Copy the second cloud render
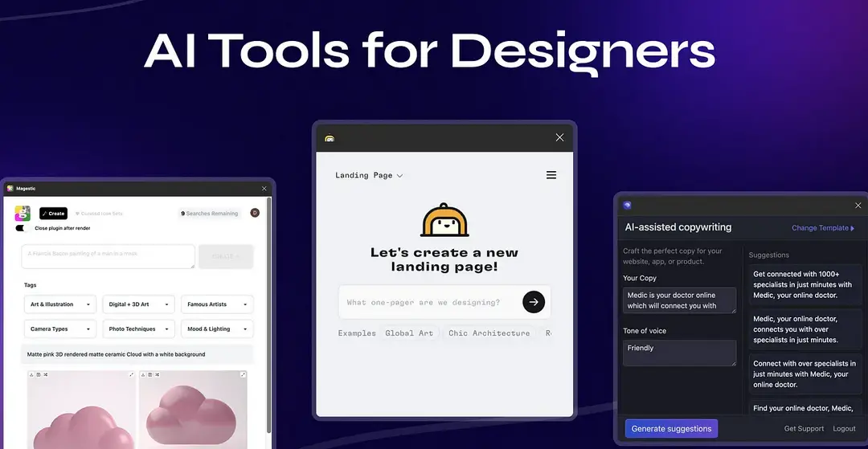The width and height of the screenshot is (868, 449). (x=150, y=375)
